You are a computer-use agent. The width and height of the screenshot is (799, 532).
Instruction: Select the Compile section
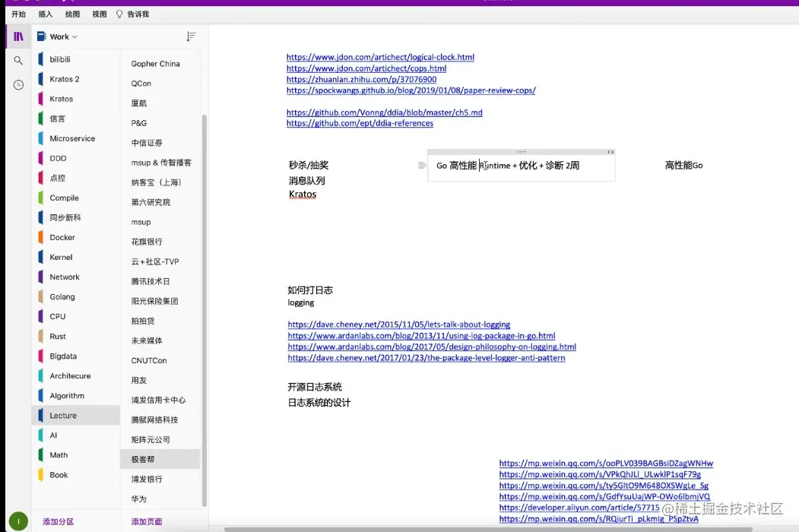pos(75,198)
